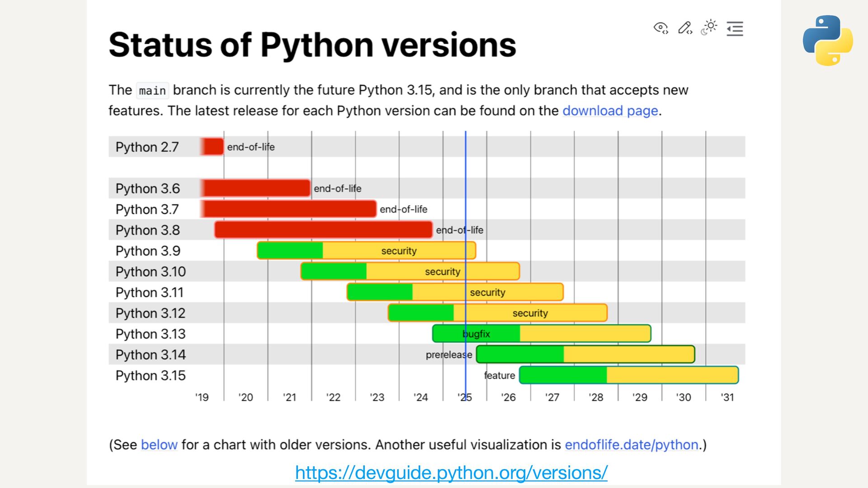Click the '27 year axis label
The height and width of the screenshot is (488, 868).
552,397
